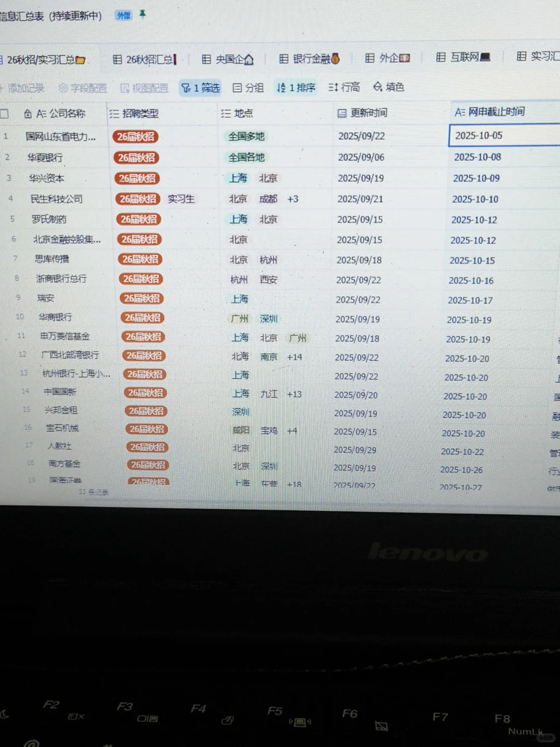
Task: Click the row height icon beside 行高
Action: (333, 87)
